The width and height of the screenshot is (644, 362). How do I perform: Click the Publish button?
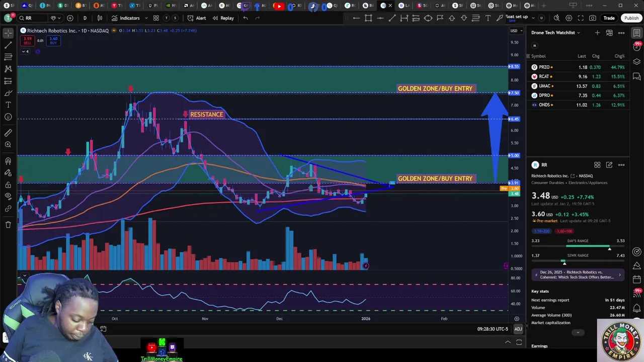click(x=631, y=18)
